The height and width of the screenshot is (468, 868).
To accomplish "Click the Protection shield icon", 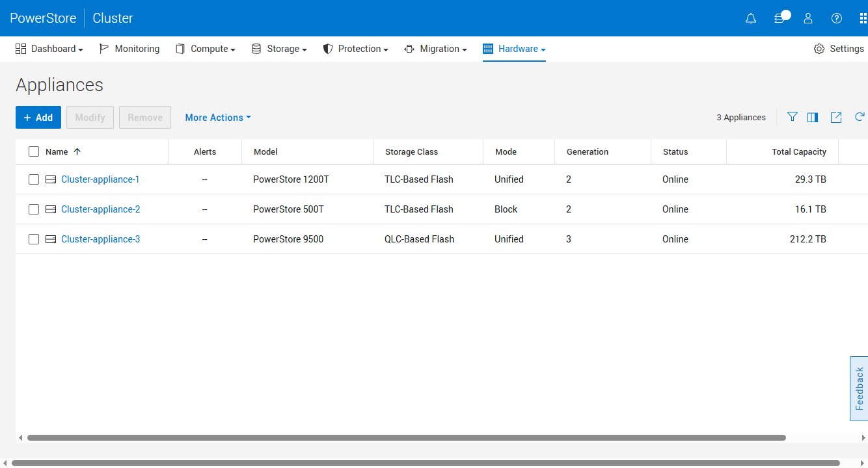I will [328, 49].
